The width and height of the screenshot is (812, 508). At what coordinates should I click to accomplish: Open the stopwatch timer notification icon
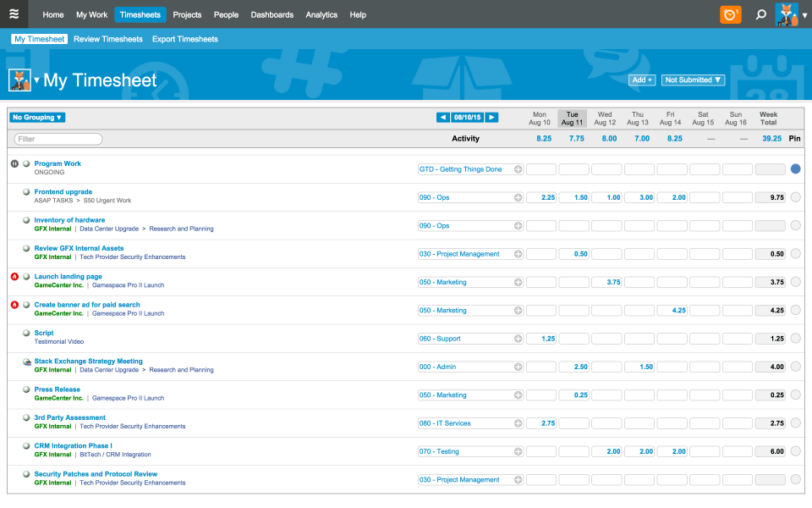(x=730, y=14)
